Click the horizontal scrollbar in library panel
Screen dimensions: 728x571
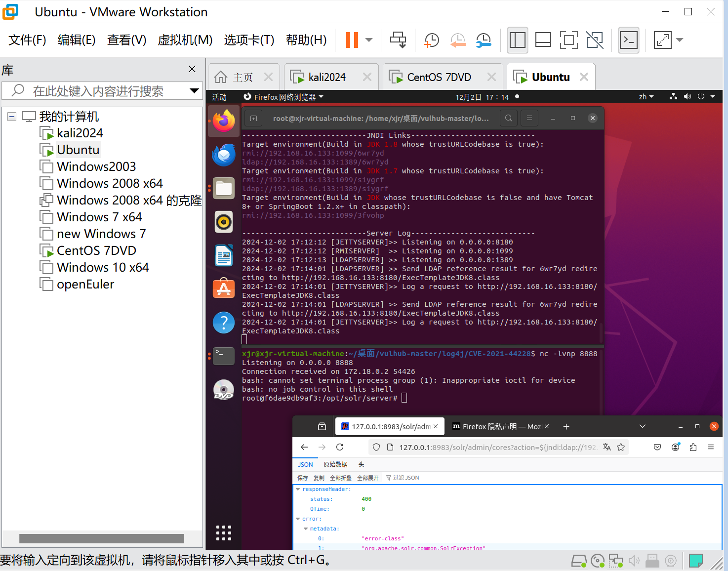tap(102, 538)
